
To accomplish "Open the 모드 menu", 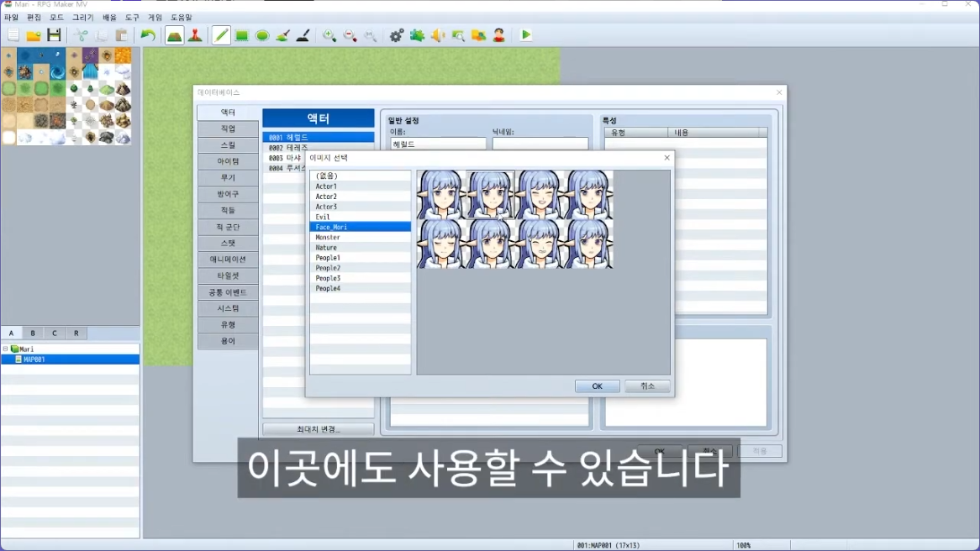I will (x=57, y=18).
